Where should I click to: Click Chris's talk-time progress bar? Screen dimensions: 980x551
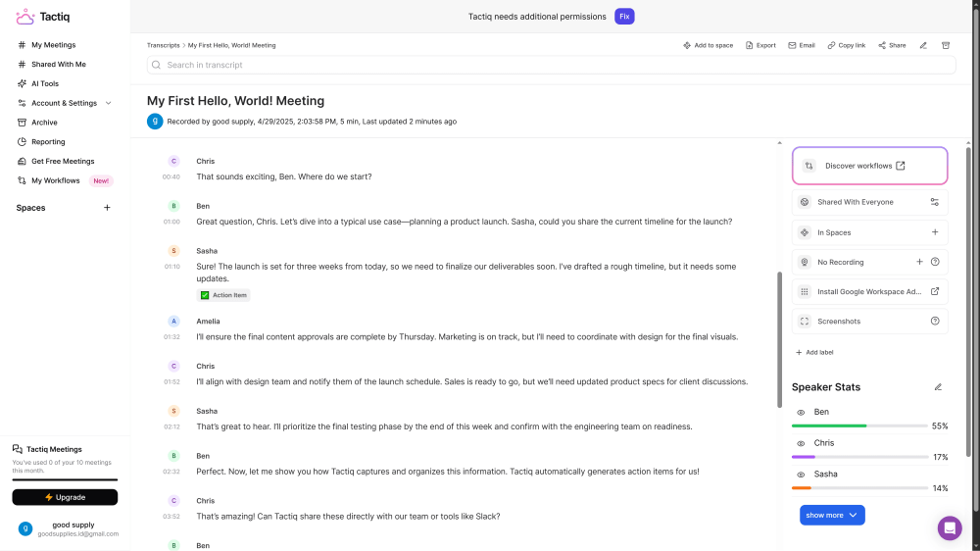click(x=859, y=457)
